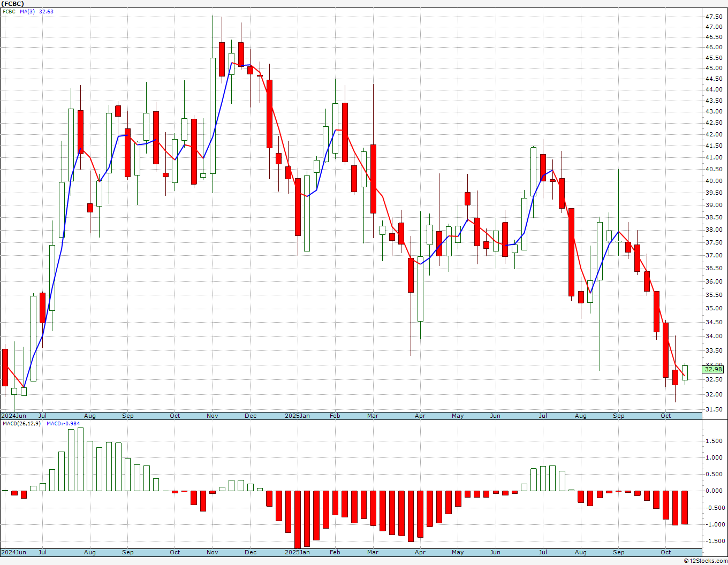Select 2024Jun on the price chart date axis
Screen dimensions: 728x565
point(13,416)
